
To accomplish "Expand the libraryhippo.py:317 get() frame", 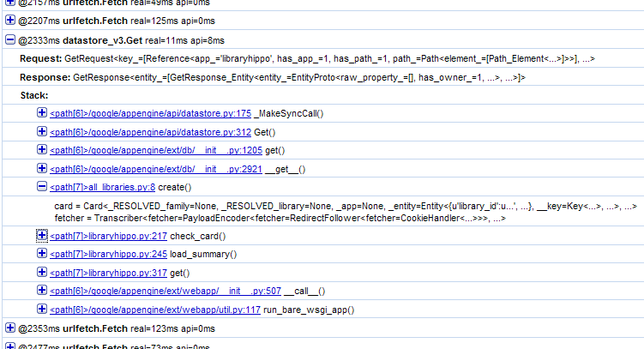I will (42, 272).
